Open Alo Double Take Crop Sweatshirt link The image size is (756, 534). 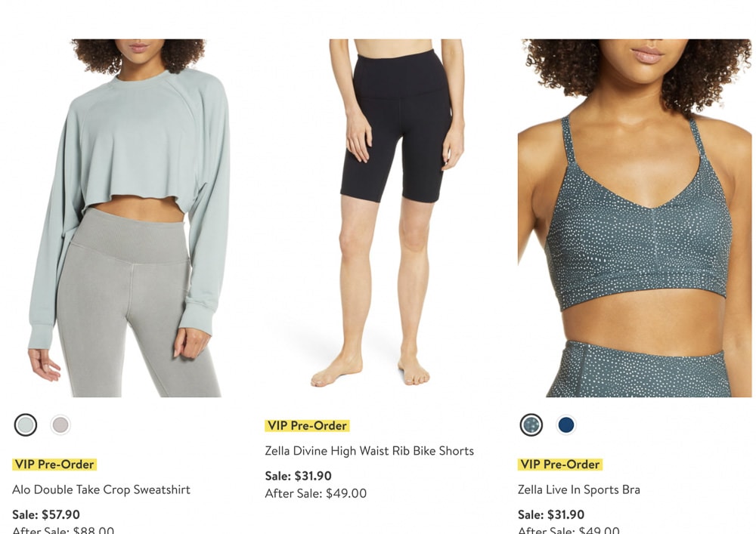click(101, 489)
